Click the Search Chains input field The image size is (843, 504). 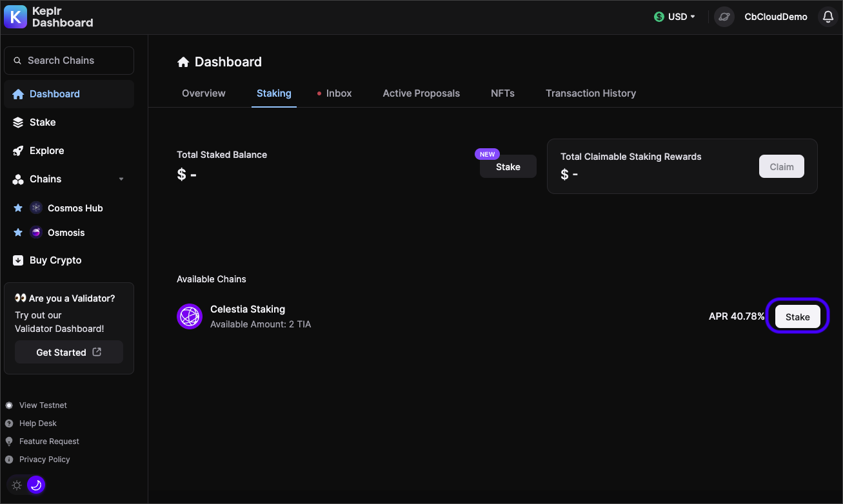[69, 61]
